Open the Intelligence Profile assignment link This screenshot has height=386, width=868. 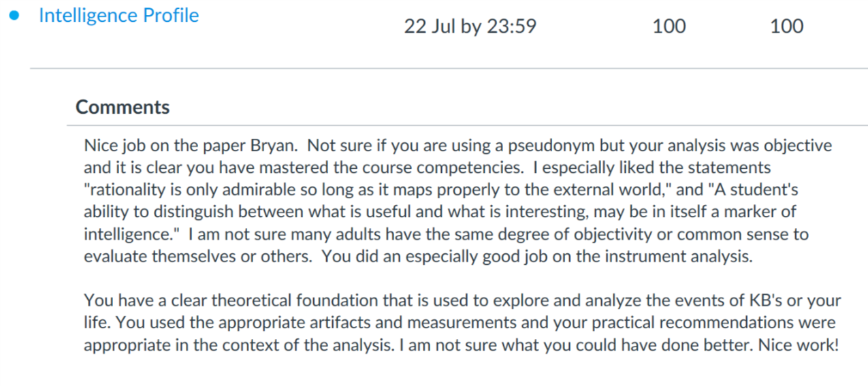(x=118, y=16)
